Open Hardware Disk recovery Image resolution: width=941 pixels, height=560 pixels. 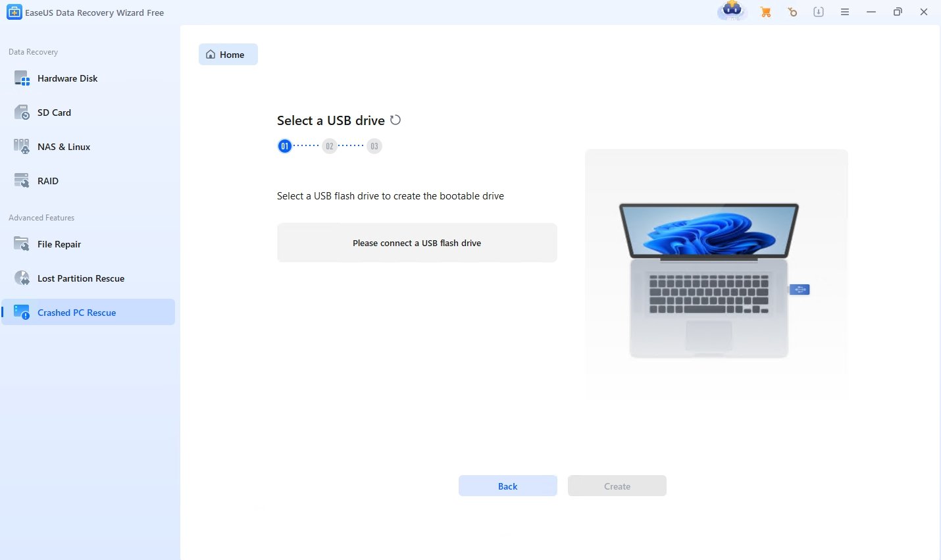[67, 78]
